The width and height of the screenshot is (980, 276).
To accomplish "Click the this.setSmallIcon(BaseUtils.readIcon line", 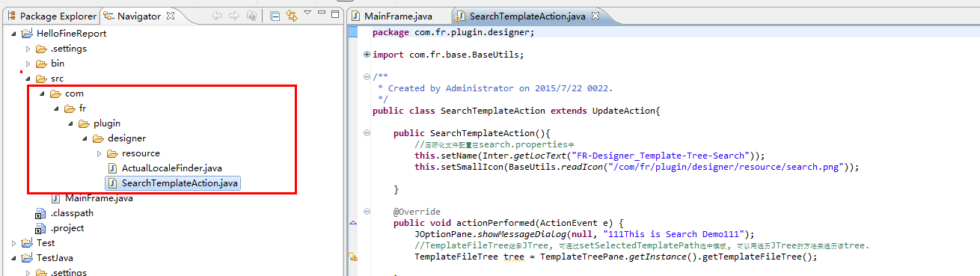I will pos(637,167).
